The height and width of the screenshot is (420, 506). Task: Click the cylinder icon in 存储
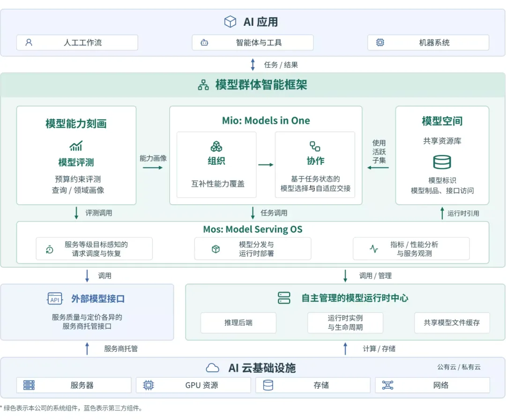pyautogui.click(x=268, y=385)
